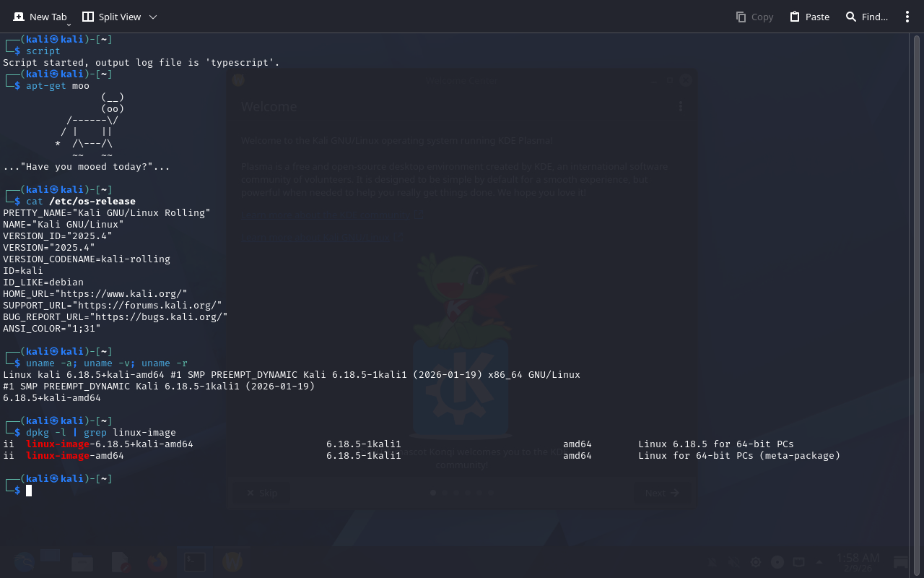This screenshot has width=924, height=578.
Task: Click the Split View layout icon
Action: pyautogui.click(x=88, y=17)
